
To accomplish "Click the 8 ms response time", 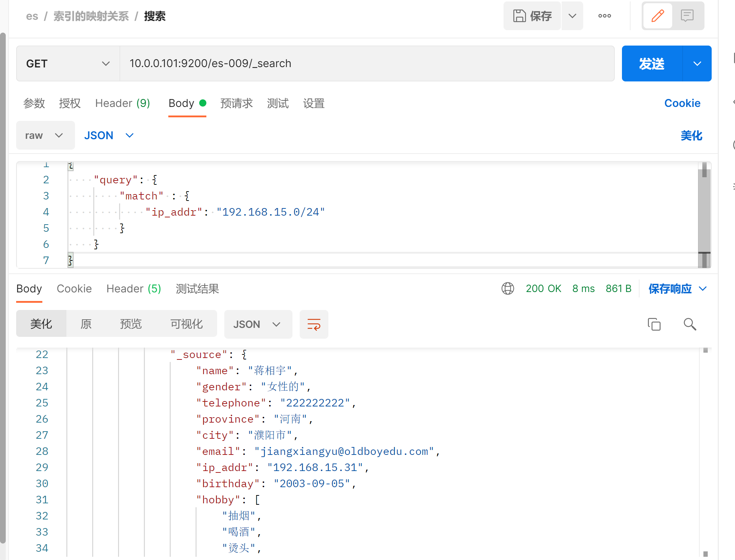I will [x=584, y=289].
